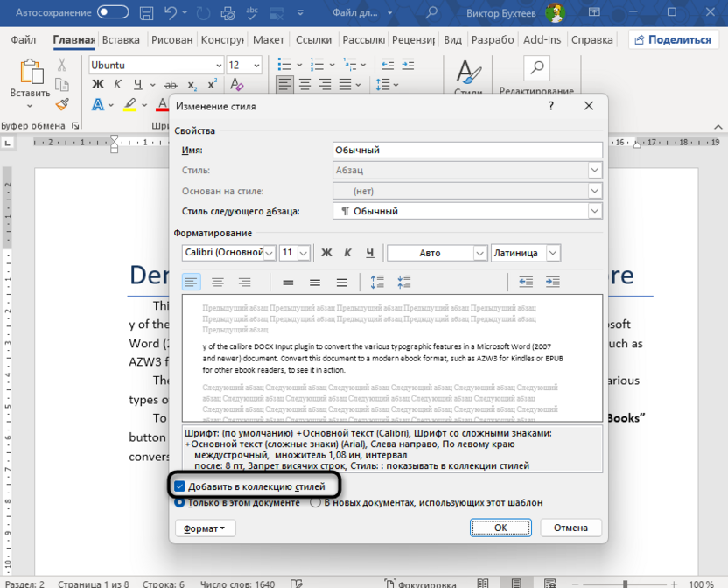This screenshot has width=728, height=588.
Task: Apply italic formatting in the style dialog
Action: pos(348,252)
